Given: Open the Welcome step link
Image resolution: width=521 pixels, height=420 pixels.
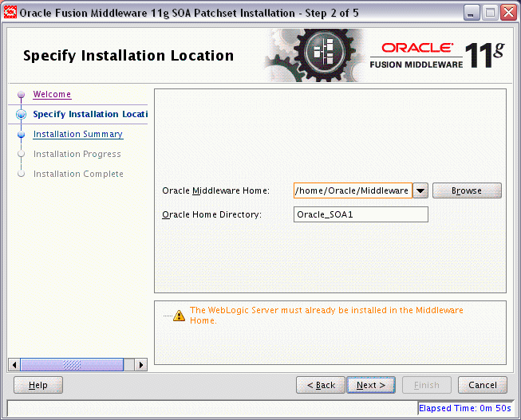Looking at the screenshot, I should pos(52,94).
